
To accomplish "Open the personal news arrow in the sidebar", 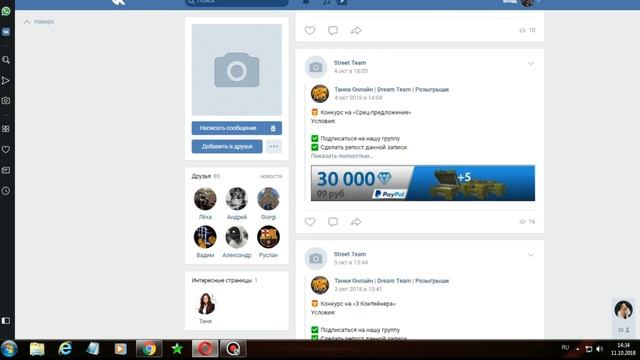I will click(6, 80).
